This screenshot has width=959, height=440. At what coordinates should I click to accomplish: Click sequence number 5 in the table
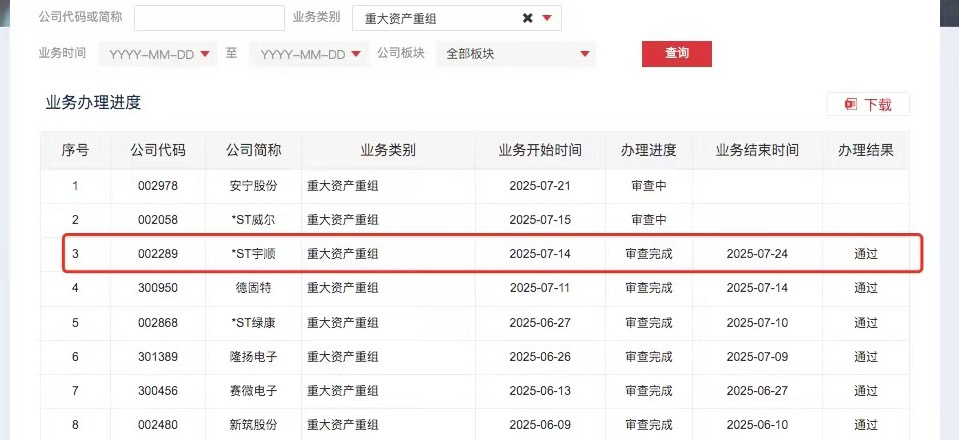(75, 323)
